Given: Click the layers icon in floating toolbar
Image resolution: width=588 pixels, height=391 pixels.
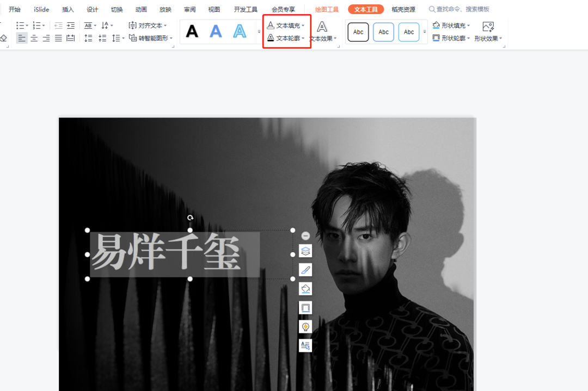Looking at the screenshot, I should [305, 251].
